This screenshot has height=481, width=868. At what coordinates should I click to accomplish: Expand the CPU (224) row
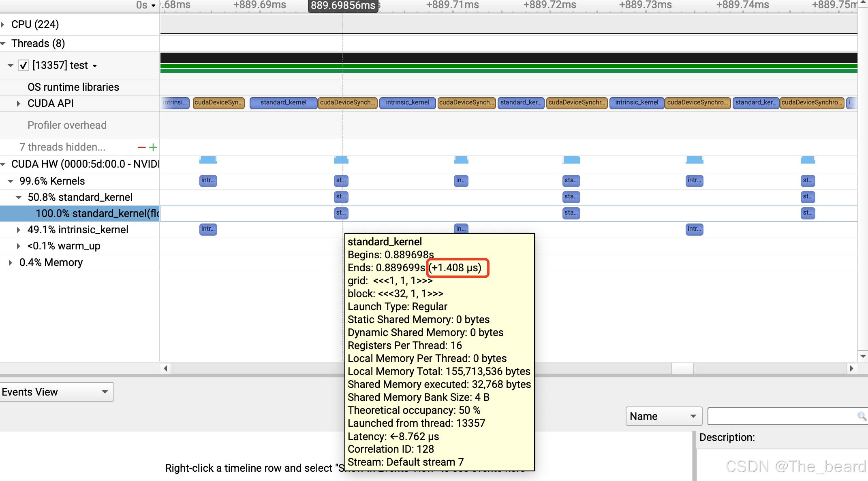[x=3, y=25]
